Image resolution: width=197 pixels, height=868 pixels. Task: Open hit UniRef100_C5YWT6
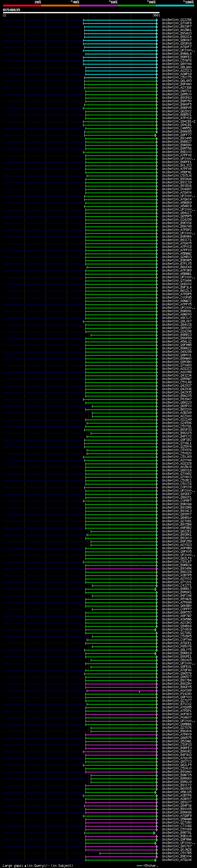(176, 60)
